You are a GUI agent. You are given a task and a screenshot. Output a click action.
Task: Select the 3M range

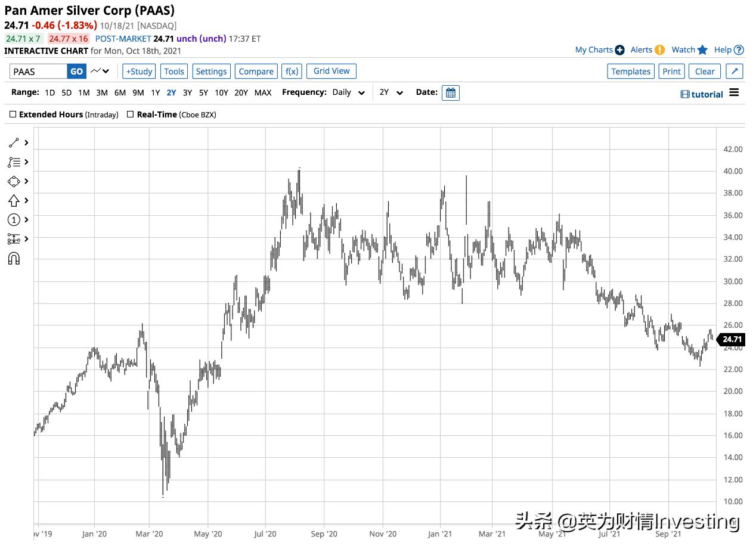pyautogui.click(x=102, y=93)
